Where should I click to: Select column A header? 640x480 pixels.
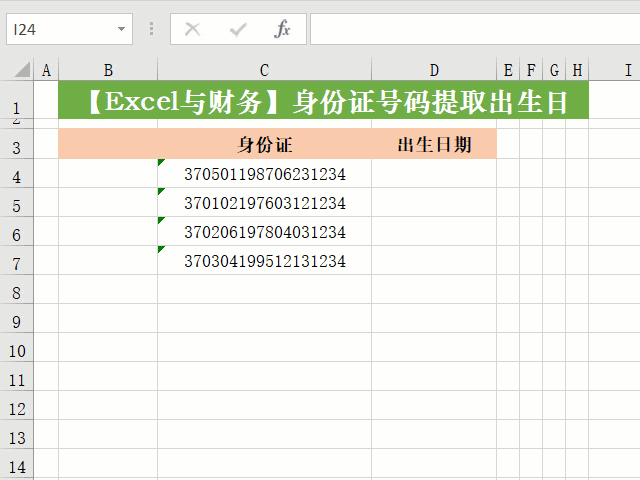coord(46,70)
